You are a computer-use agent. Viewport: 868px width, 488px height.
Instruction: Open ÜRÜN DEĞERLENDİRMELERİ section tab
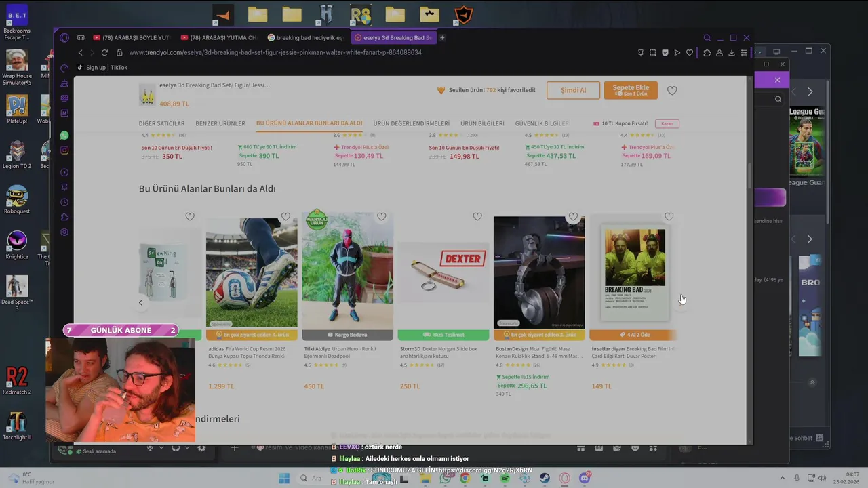click(x=412, y=123)
